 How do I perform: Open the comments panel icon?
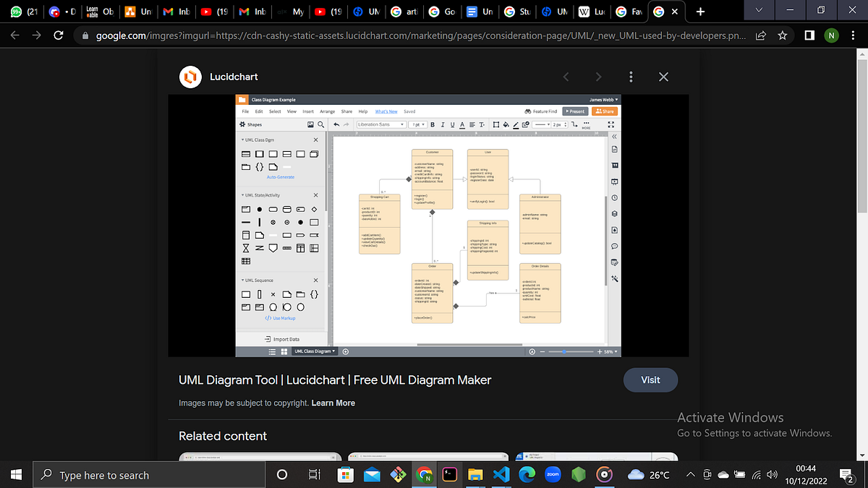(x=613, y=247)
